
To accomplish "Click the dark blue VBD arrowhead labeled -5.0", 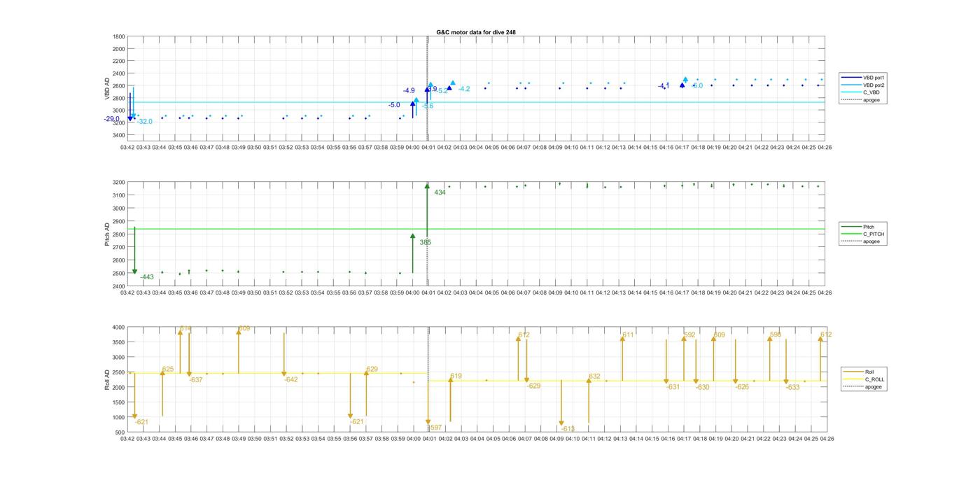I will pos(413,104).
